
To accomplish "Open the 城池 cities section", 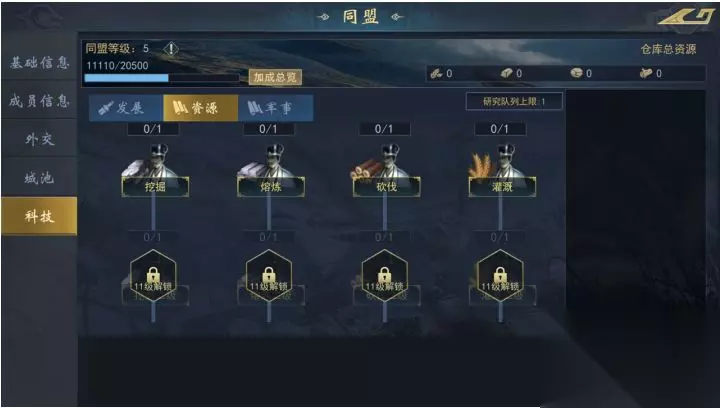I will 39,178.
